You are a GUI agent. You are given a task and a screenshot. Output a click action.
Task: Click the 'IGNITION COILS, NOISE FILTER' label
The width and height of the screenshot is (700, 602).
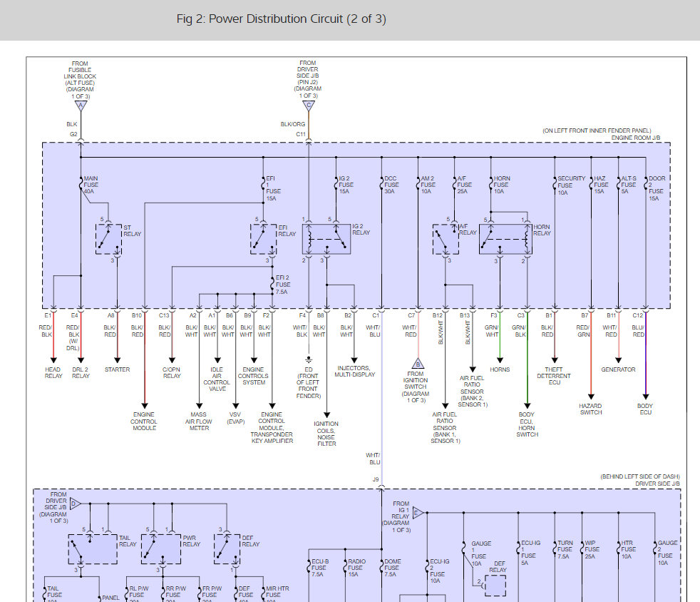coord(326,434)
